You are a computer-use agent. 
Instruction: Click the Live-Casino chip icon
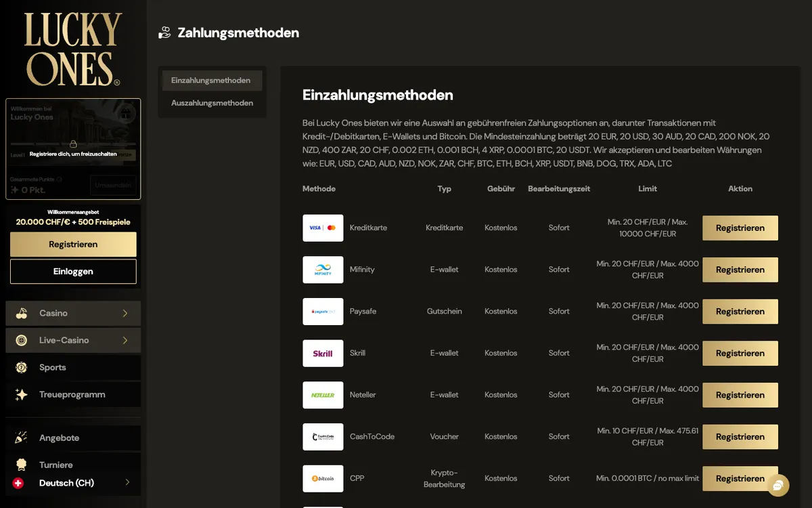coord(22,340)
